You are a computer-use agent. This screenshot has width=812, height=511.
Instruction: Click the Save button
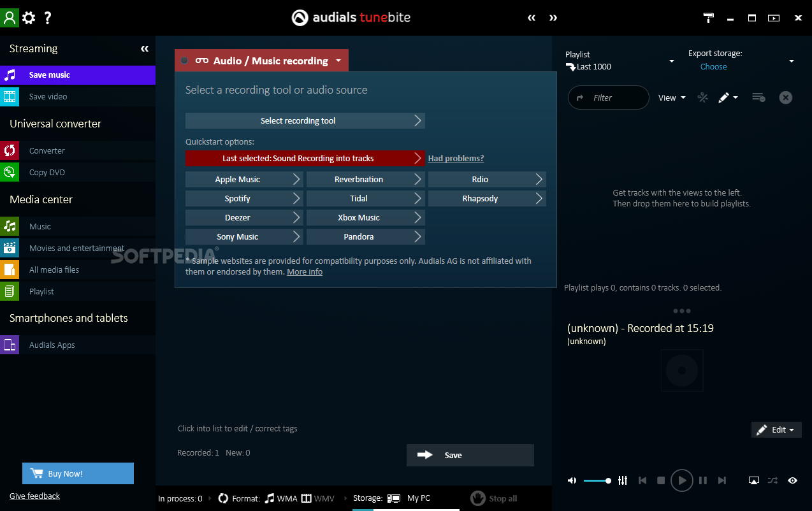tap(470, 455)
